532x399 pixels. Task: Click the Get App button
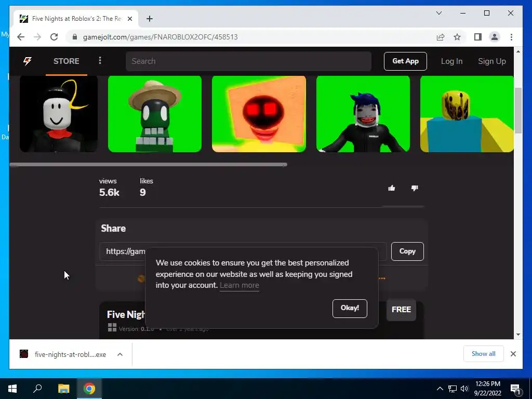(405, 61)
